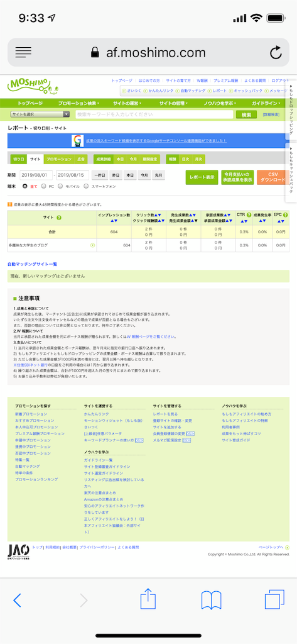Screen dimensions: 297x644
Task: Open the W 報酬ページをご覧ください link
Action: click(151, 337)
